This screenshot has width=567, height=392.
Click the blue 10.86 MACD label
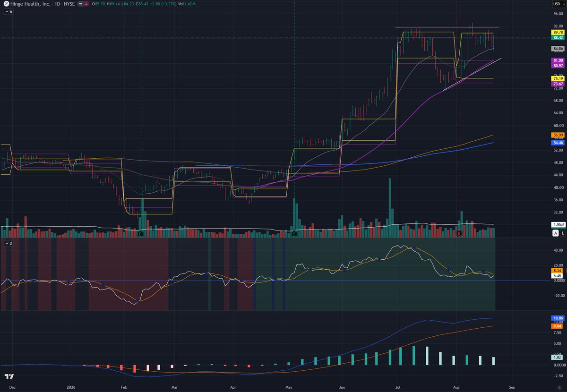(x=558, y=318)
